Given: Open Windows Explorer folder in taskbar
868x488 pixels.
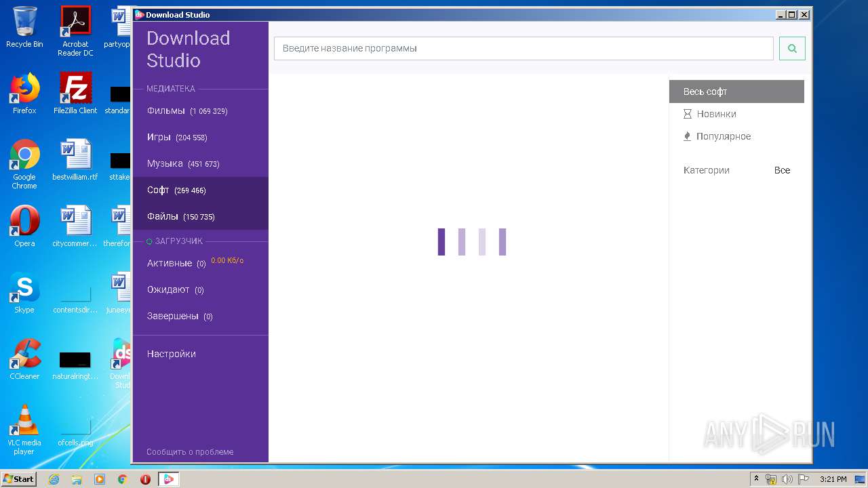Looking at the screenshot, I should click(x=77, y=479).
